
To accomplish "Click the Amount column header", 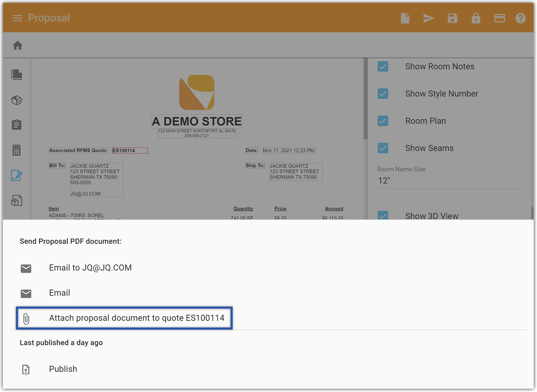I will pyautogui.click(x=334, y=209).
